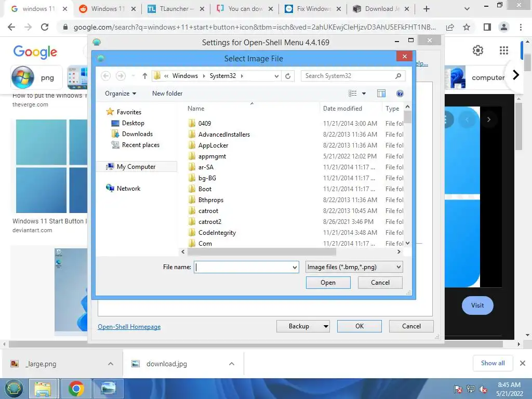Open the Backup button dropdown arrow
The height and width of the screenshot is (399, 532).
pos(325,326)
